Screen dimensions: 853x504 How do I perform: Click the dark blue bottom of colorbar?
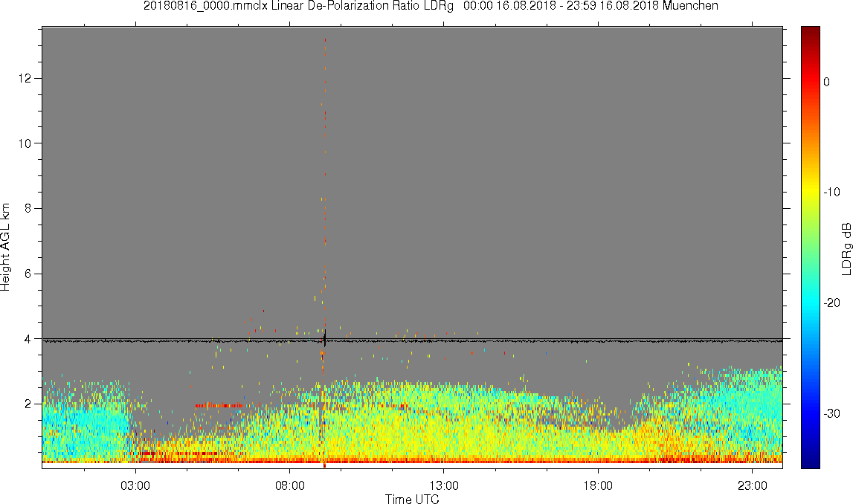click(x=811, y=462)
